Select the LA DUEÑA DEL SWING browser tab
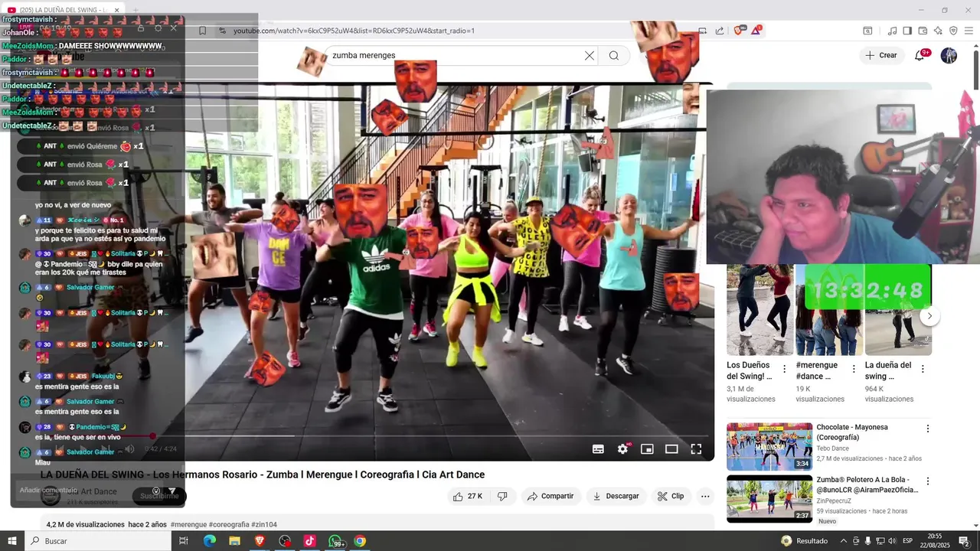 pos(63,10)
